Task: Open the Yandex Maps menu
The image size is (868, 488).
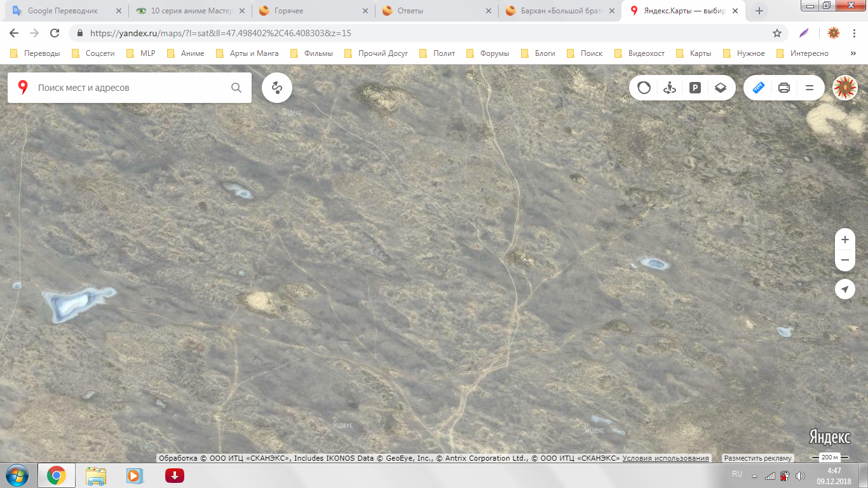Action: 810,88
